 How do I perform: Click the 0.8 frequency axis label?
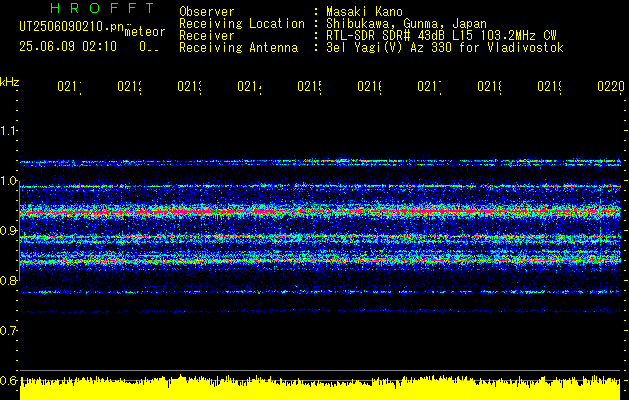pos(8,280)
